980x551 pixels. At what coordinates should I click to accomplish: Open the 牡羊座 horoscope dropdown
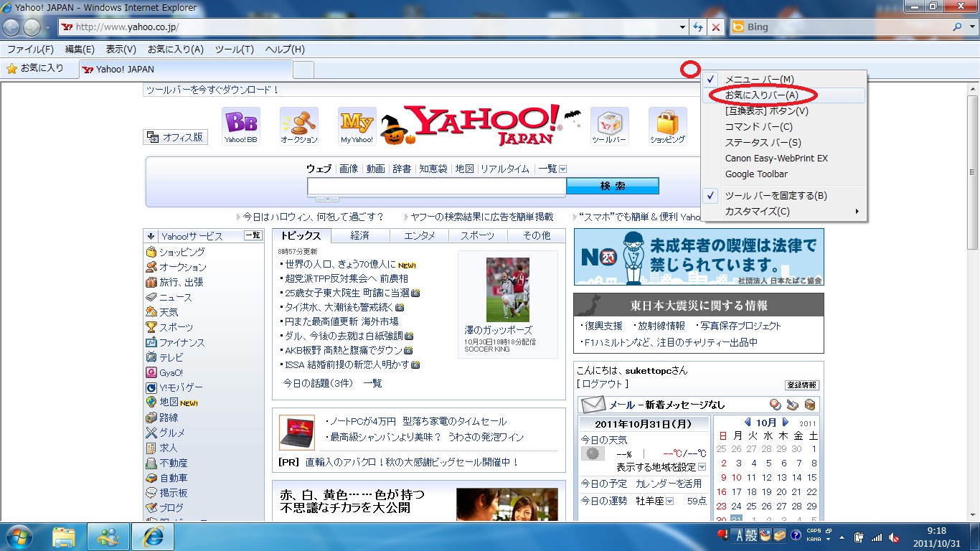(x=669, y=501)
